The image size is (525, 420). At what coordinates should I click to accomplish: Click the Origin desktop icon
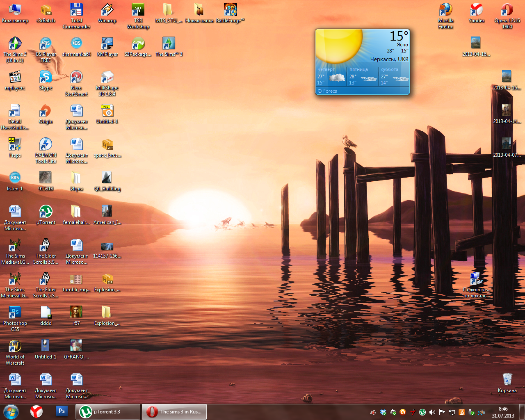tap(46, 111)
